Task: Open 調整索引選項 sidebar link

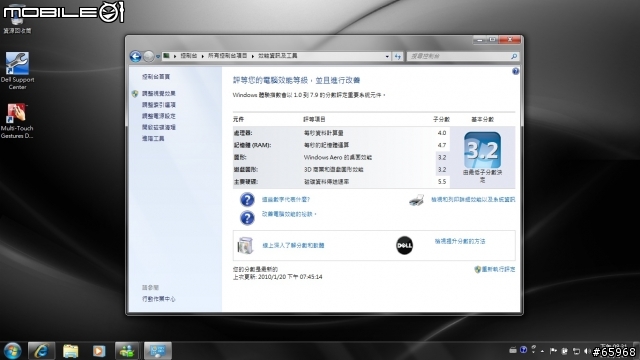Action: [158, 105]
